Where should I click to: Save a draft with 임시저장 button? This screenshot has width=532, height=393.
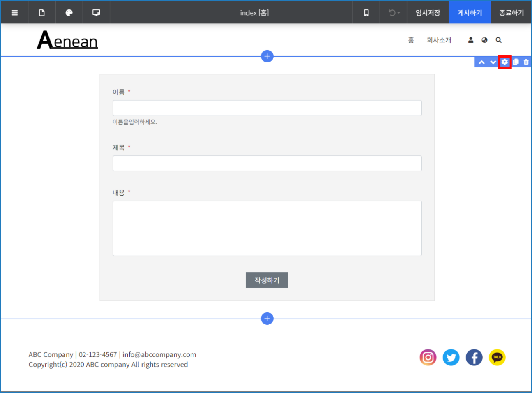click(x=428, y=12)
